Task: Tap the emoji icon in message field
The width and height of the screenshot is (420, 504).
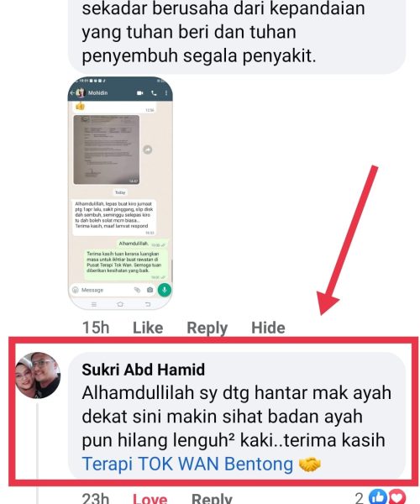Action: (x=76, y=290)
